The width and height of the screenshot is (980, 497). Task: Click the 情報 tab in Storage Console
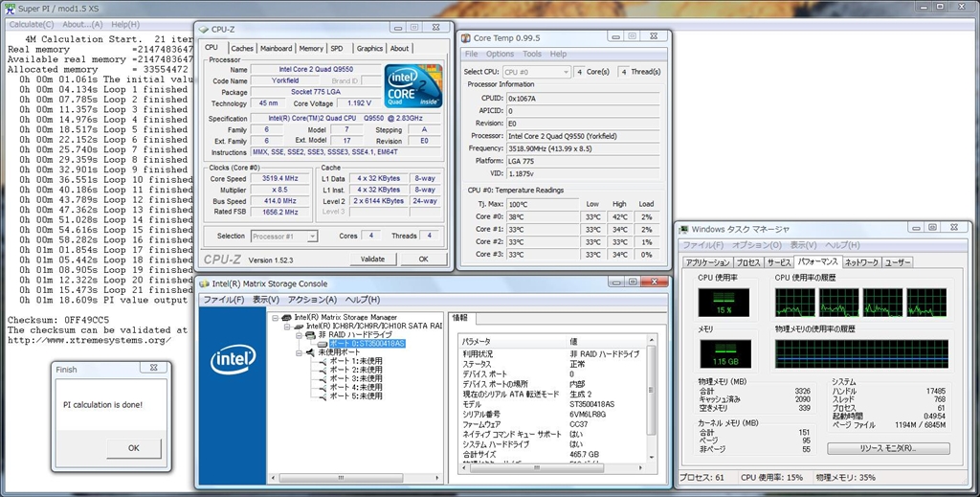[461, 318]
